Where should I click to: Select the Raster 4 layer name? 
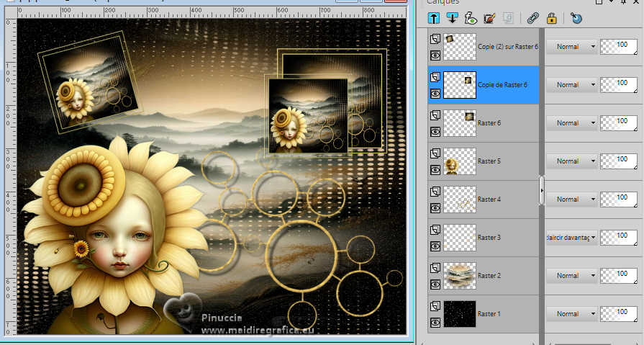click(x=489, y=200)
